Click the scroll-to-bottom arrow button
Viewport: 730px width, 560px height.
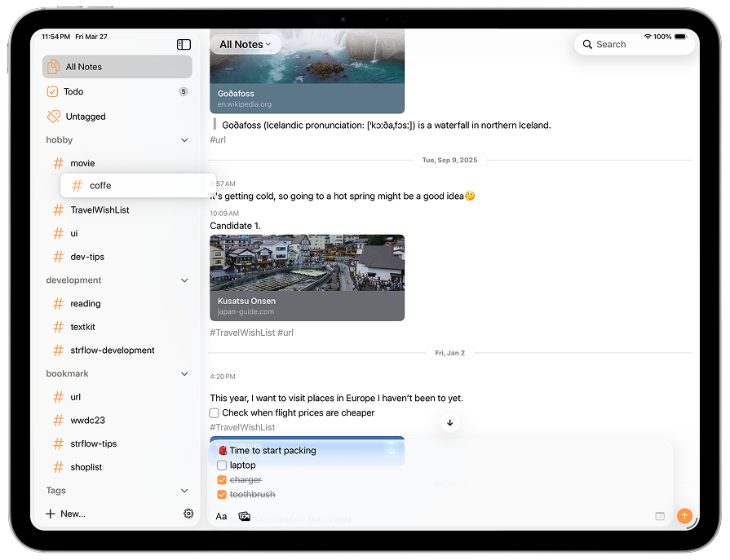(449, 423)
